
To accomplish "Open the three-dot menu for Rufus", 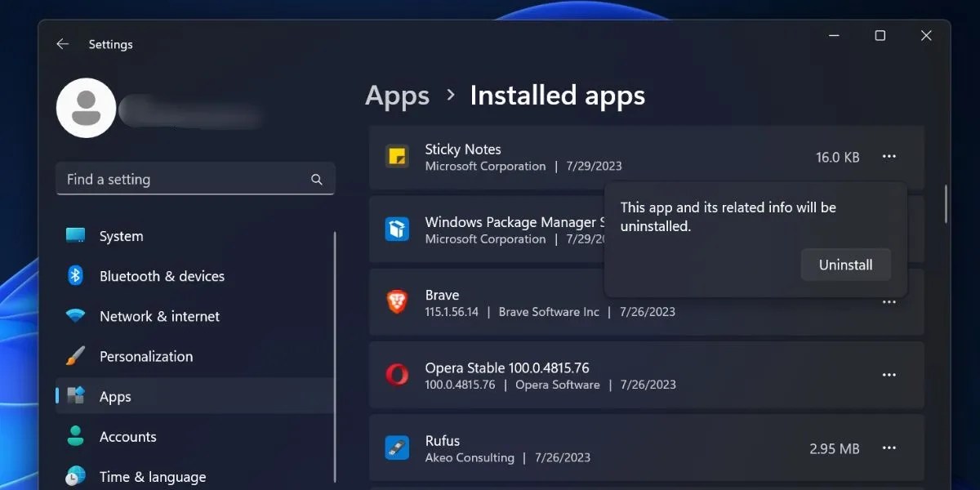I will [889, 448].
